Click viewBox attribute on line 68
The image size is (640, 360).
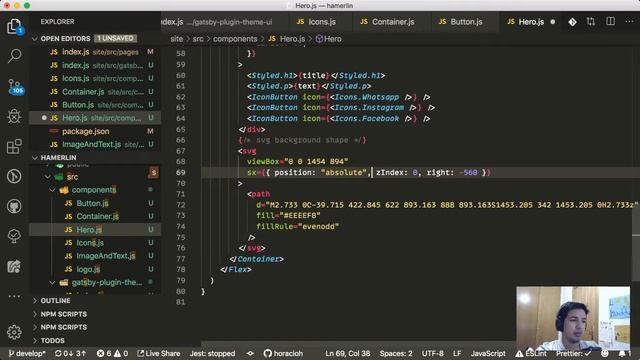[x=262, y=162]
